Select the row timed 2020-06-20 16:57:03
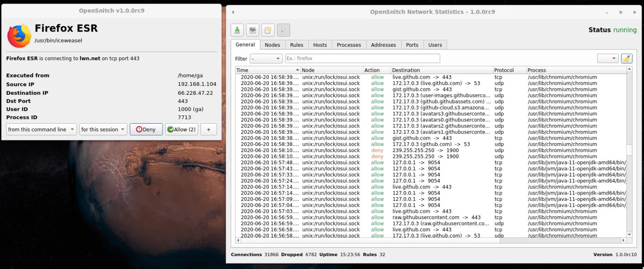 [x=431, y=211]
